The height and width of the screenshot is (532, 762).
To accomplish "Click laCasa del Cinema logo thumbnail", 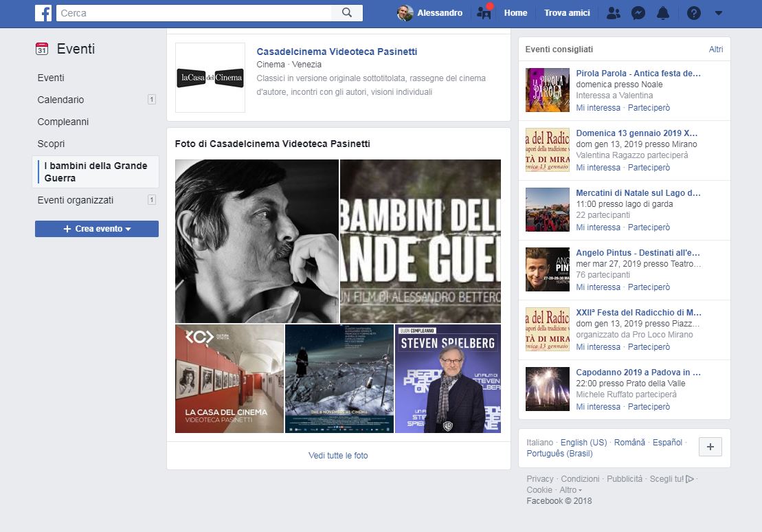I will pyautogui.click(x=210, y=78).
